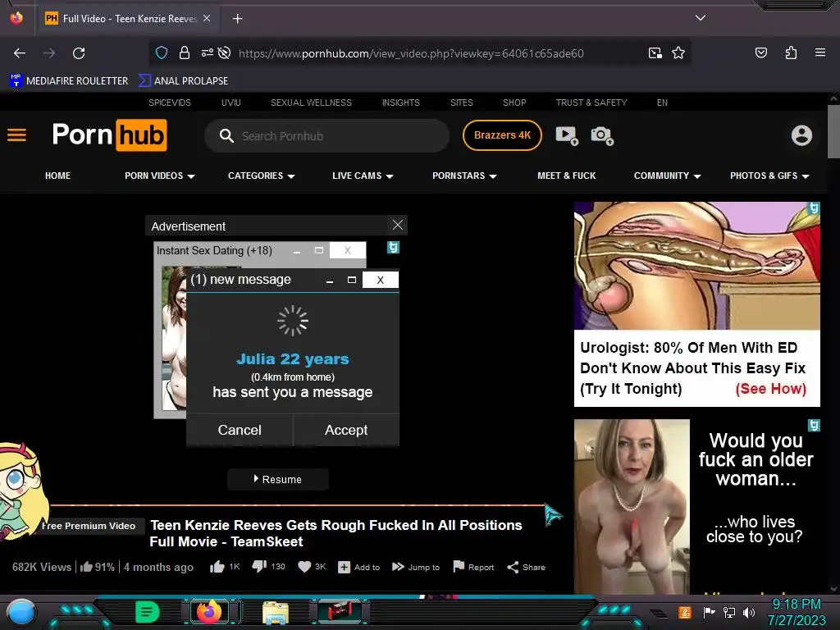Open a new browser tab
840x630 pixels.
237,19
